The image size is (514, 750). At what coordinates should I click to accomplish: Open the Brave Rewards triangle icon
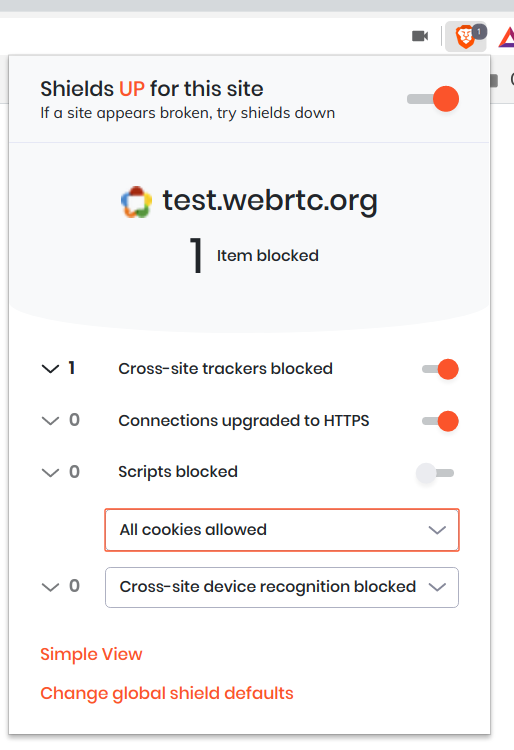(x=506, y=37)
